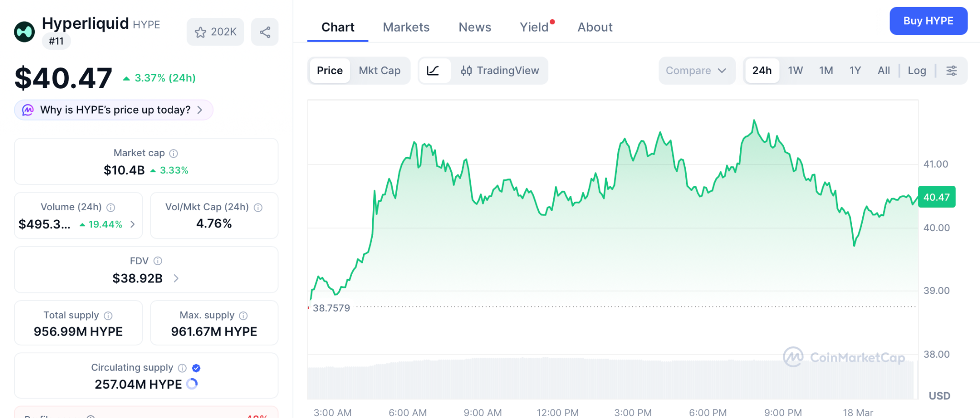Screen dimensions: 980x418
Task: Open chart settings sliders icon
Action: click(952, 71)
